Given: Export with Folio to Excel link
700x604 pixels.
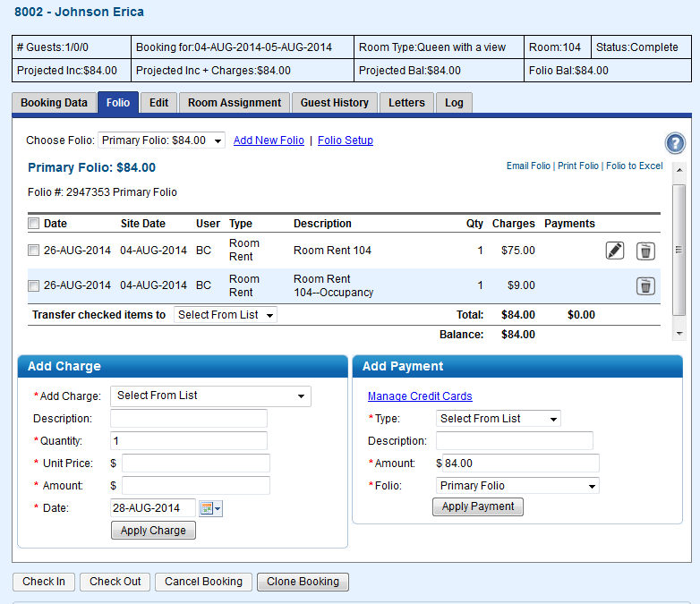Looking at the screenshot, I should pyautogui.click(x=635, y=166).
